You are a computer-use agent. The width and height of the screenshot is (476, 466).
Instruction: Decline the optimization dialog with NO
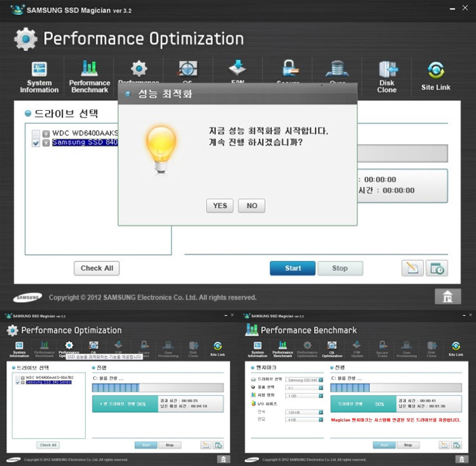point(252,205)
